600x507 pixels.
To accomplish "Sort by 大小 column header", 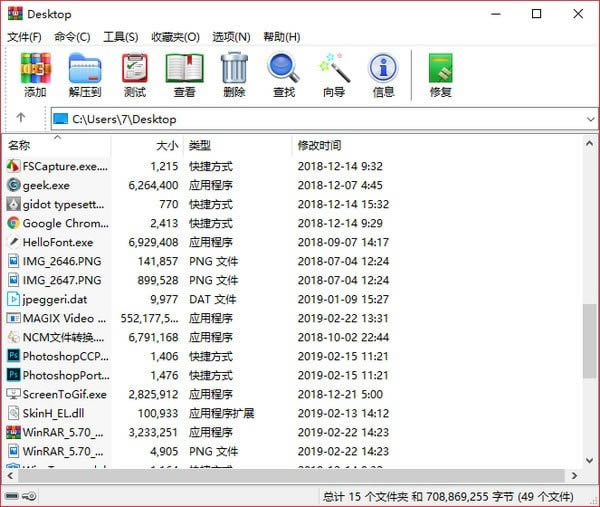I will [x=166, y=145].
